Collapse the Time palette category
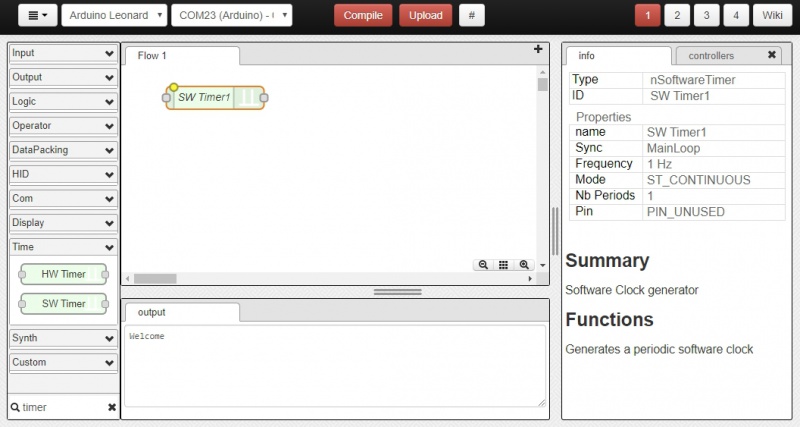 pos(63,247)
